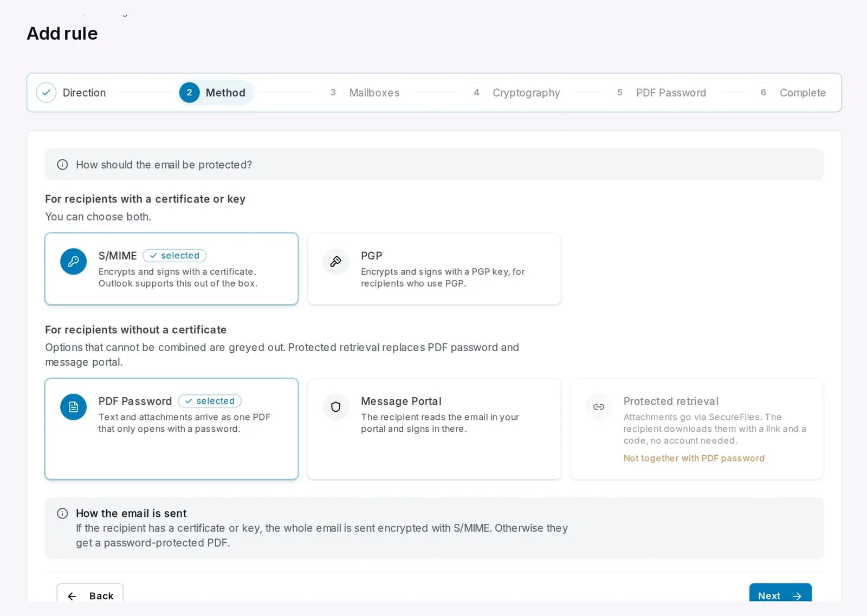Click the PDF Password "selected" badge
867x616 pixels.
coord(210,401)
